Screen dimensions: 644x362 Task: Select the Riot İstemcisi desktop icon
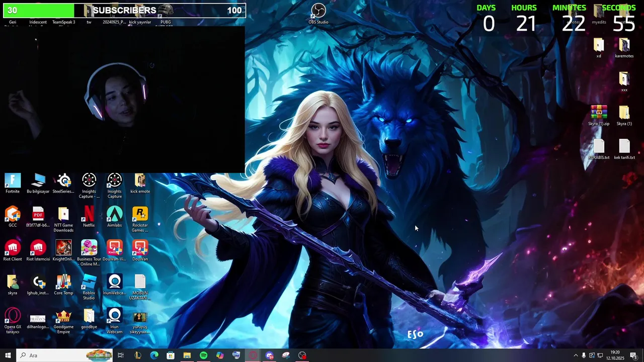pos(38,251)
